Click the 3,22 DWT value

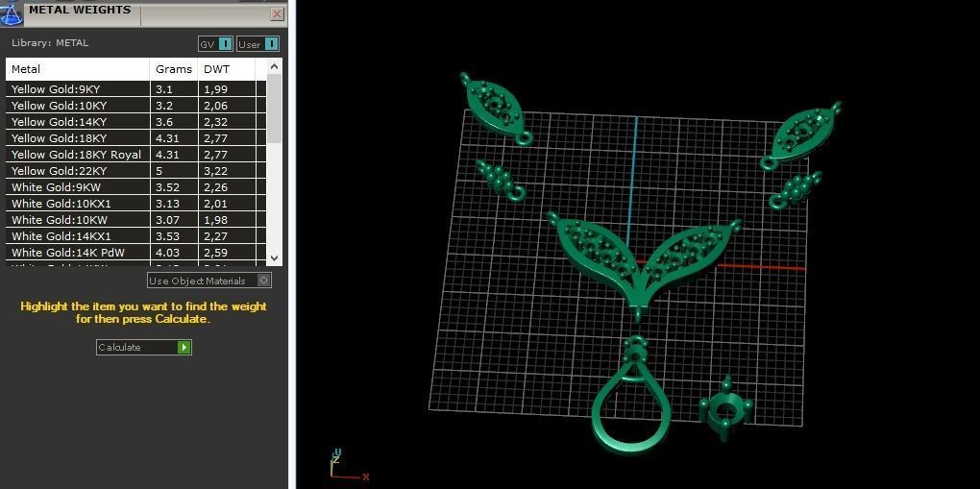[x=215, y=171]
